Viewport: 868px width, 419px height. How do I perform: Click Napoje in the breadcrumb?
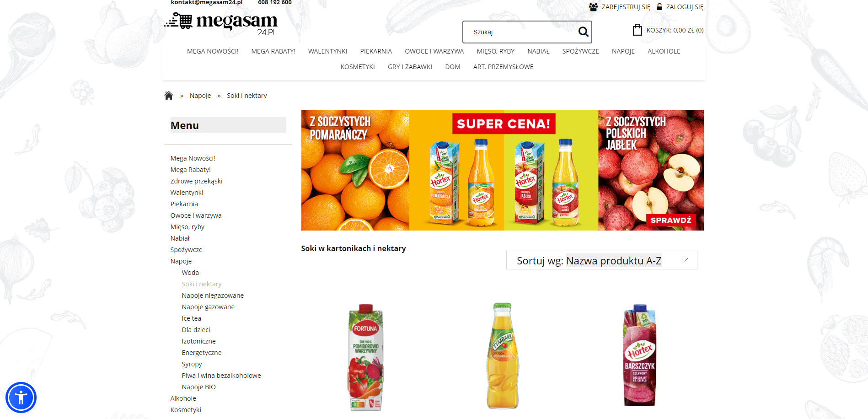tap(200, 96)
